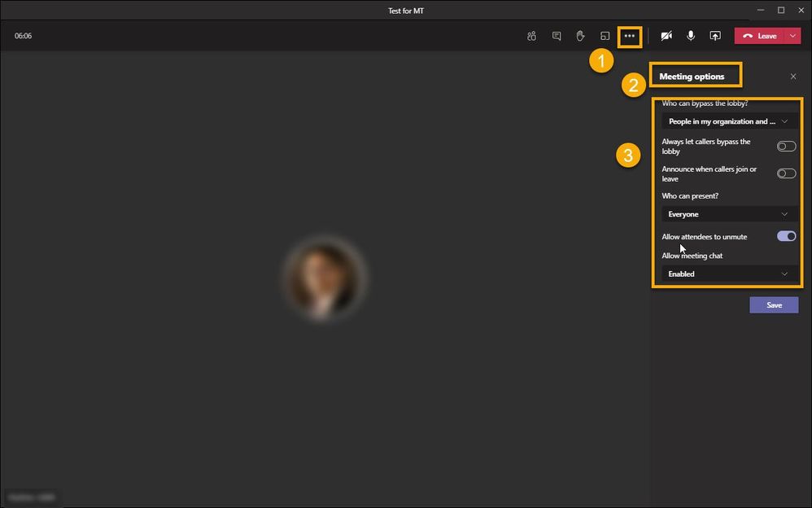
Task: Open 'Who can present' Everyone dropdown
Action: pos(730,214)
